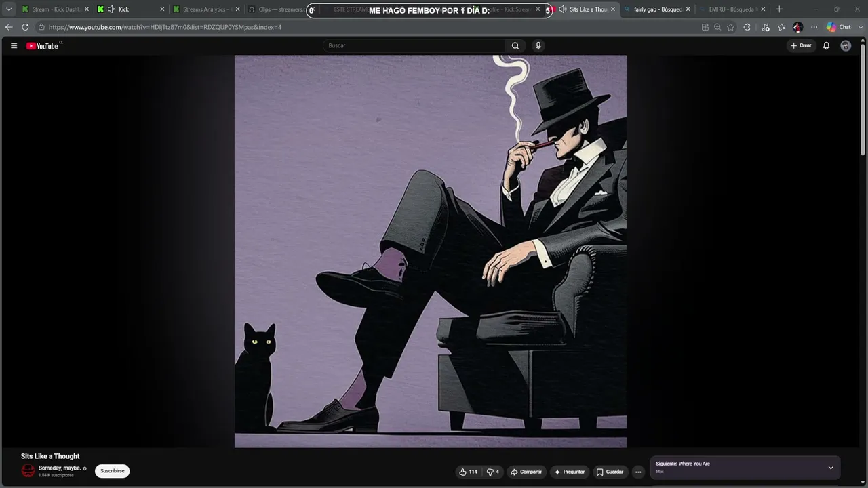Close the fairly gab - Búsqueda tab
This screenshot has width=868, height=488.
(688, 9)
